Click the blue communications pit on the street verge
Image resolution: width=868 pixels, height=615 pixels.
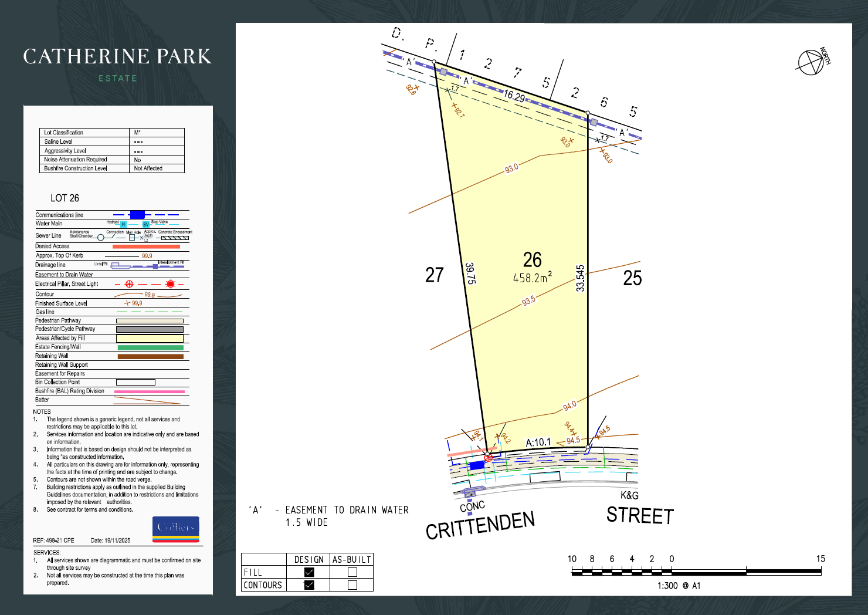(476, 465)
